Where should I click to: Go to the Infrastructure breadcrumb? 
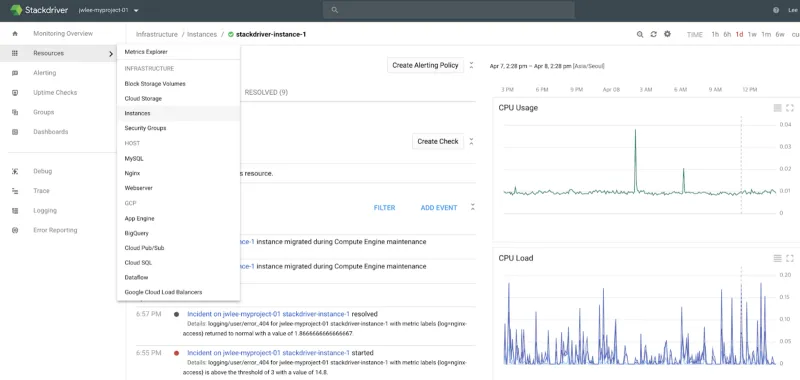click(x=157, y=35)
